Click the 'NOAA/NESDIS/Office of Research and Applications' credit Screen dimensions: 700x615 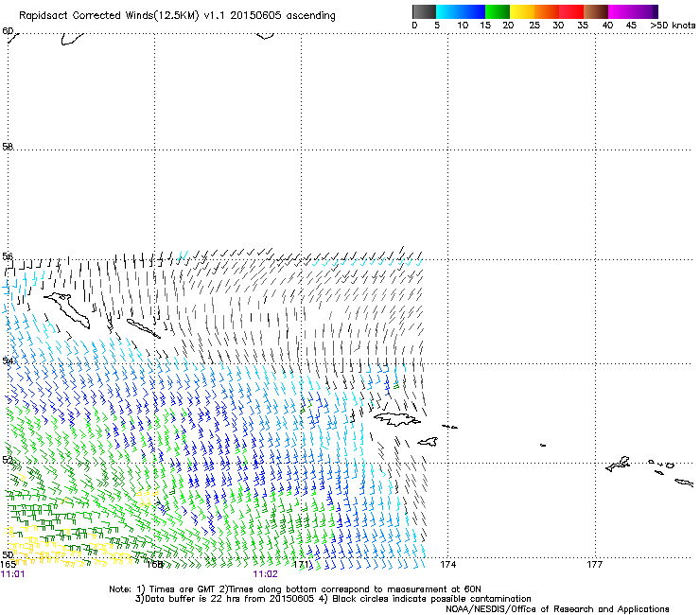557,609
